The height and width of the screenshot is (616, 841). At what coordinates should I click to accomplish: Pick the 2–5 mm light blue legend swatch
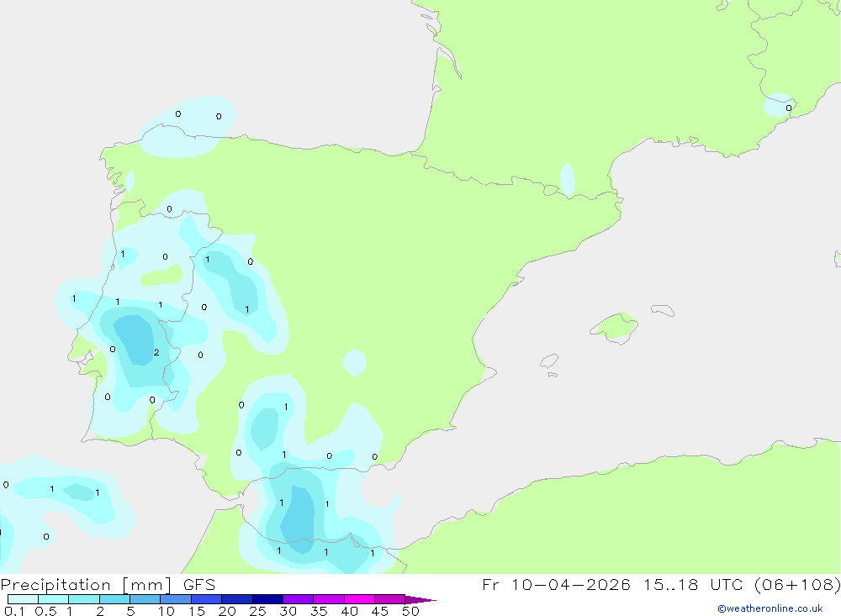point(114,599)
